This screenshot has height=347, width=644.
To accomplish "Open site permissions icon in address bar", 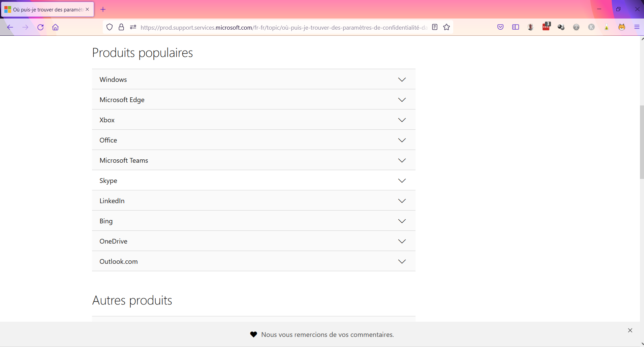I will [133, 27].
